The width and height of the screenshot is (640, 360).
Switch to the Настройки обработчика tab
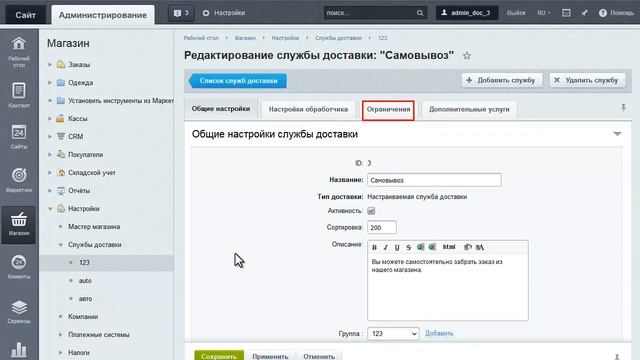coord(308,109)
